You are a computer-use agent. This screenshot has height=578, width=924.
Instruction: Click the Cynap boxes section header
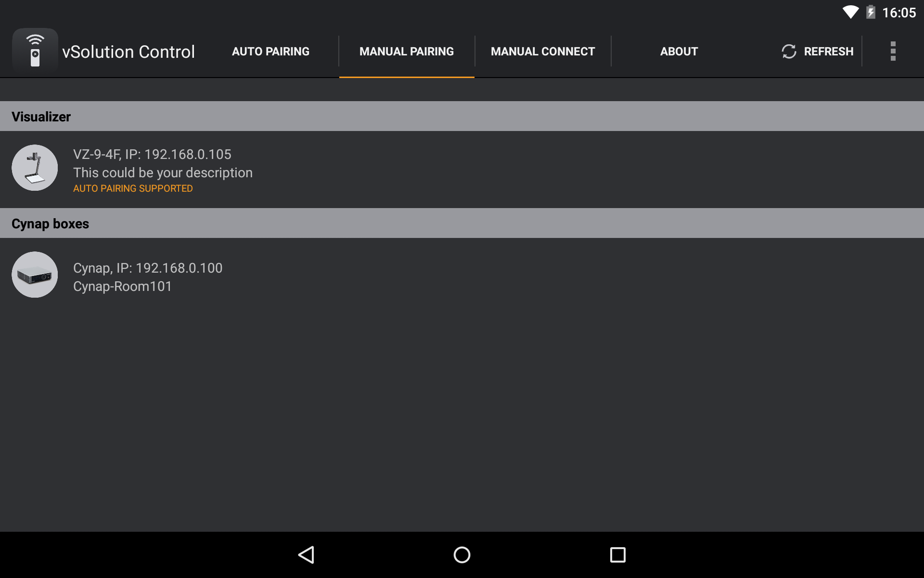(50, 223)
